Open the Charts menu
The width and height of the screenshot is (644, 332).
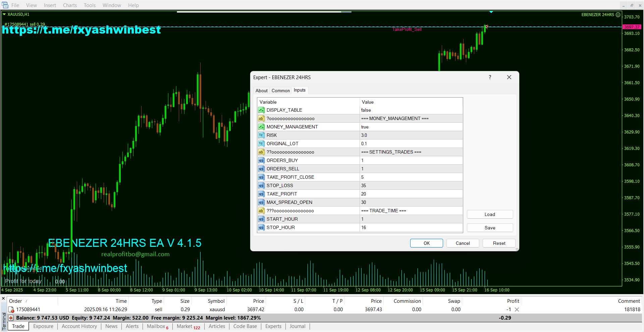[x=70, y=5]
